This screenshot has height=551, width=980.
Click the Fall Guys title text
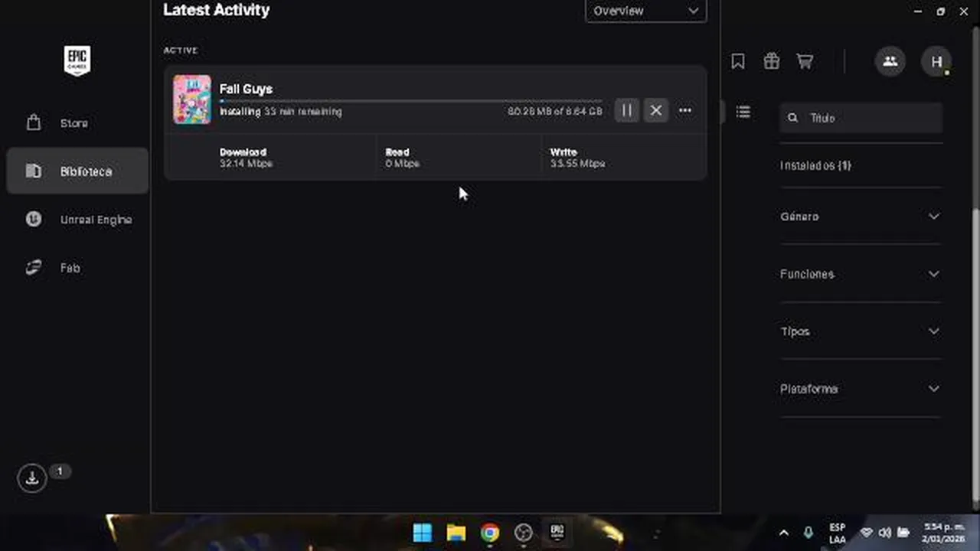pyautogui.click(x=246, y=89)
